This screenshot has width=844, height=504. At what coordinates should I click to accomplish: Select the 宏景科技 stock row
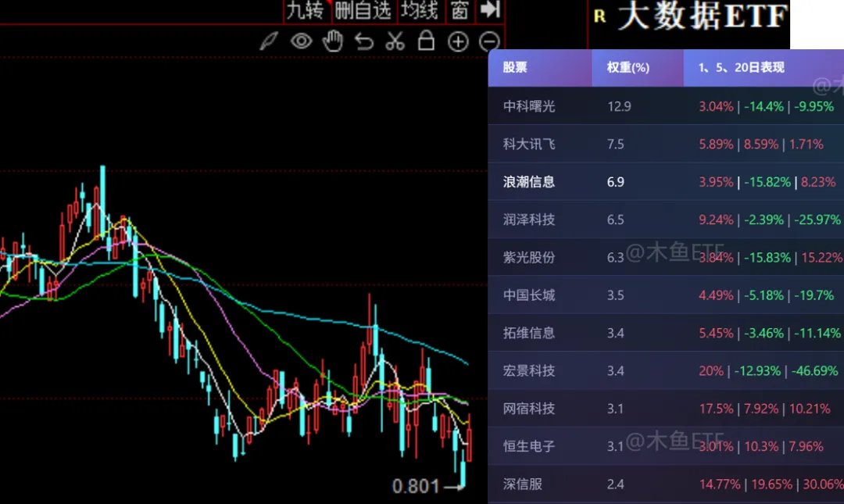(x=666, y=370)
